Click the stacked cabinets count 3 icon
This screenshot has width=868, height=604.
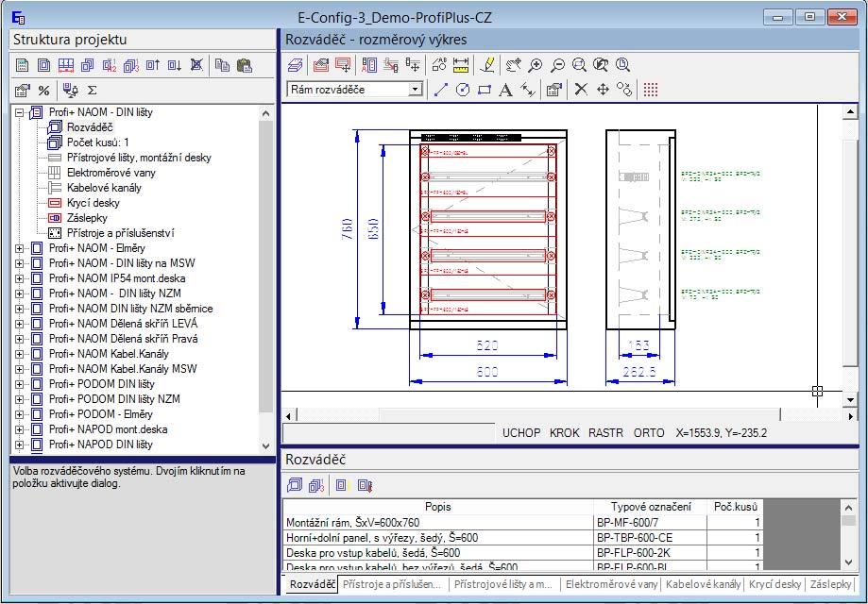tap(131, 65)
